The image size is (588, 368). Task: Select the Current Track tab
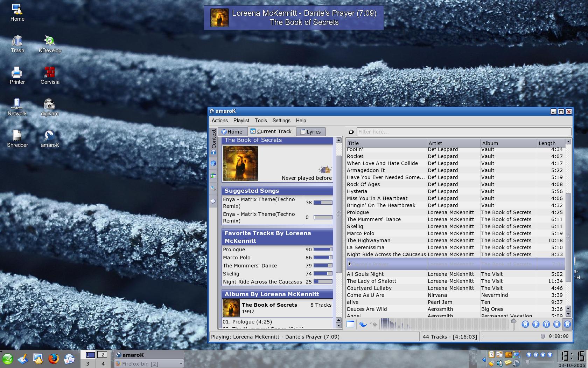tap(272, 131)
